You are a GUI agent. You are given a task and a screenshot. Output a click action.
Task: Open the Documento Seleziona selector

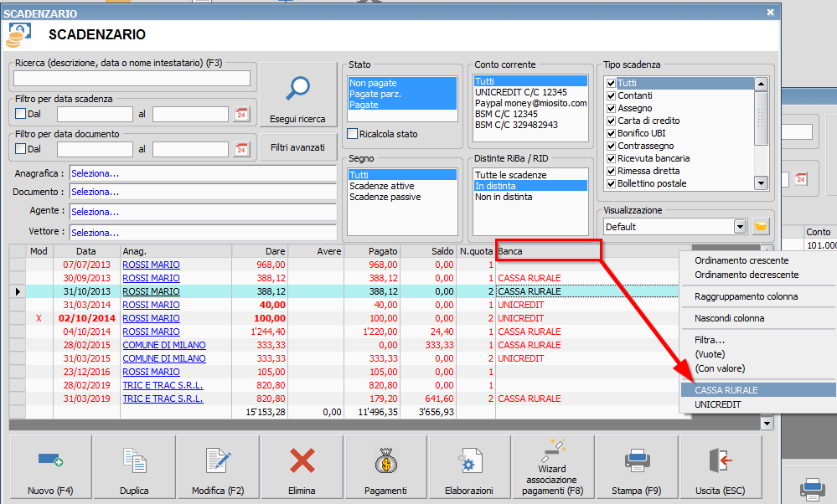pos(203,192)
